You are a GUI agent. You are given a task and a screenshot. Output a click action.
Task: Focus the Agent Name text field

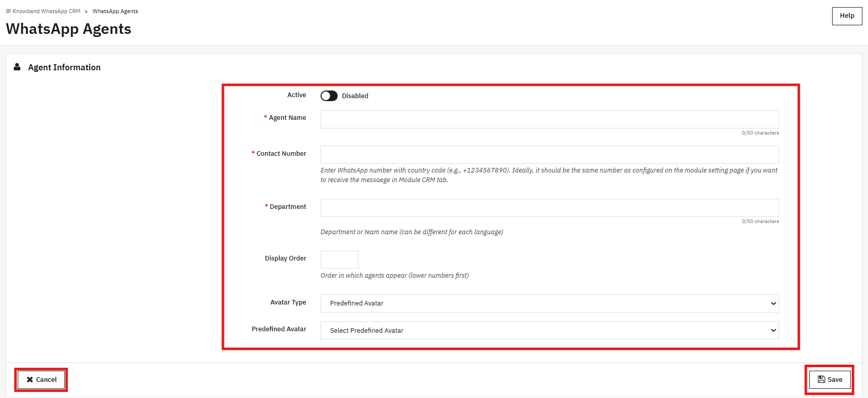[550, 119]
